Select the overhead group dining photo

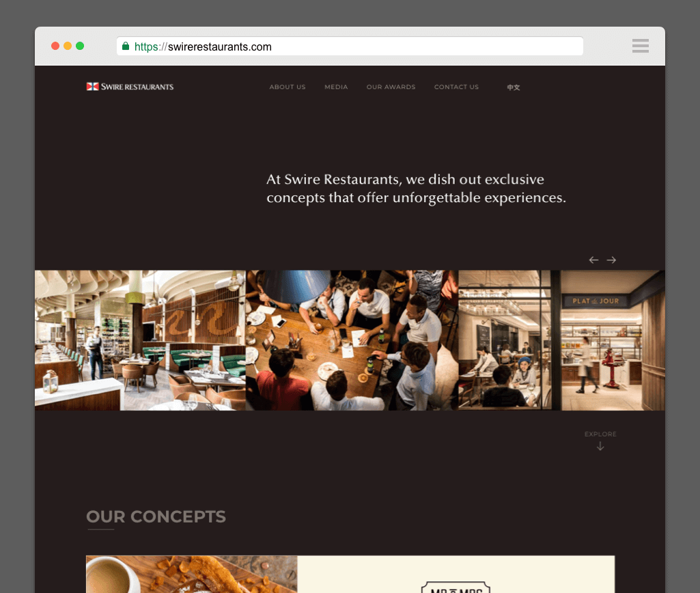click(x=352, y=340)
